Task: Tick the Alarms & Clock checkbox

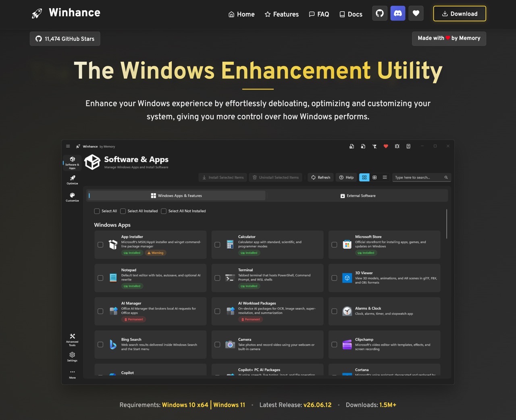Action: click(334, 311)
